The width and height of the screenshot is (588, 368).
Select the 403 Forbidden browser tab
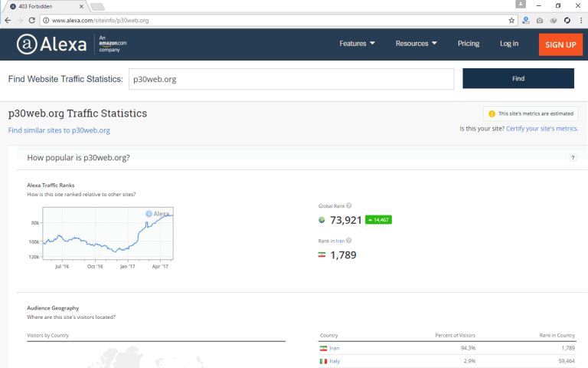tap(45, 6)
